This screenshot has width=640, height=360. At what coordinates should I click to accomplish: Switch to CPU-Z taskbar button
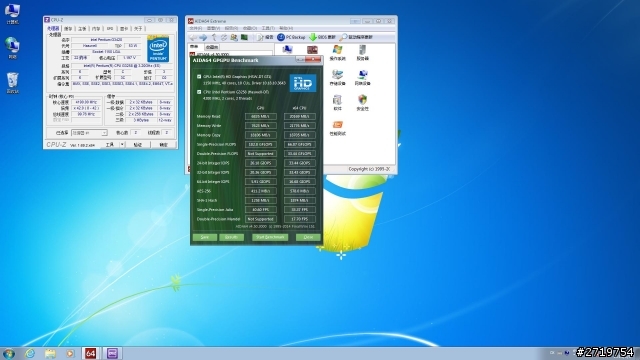coord(112,353)
